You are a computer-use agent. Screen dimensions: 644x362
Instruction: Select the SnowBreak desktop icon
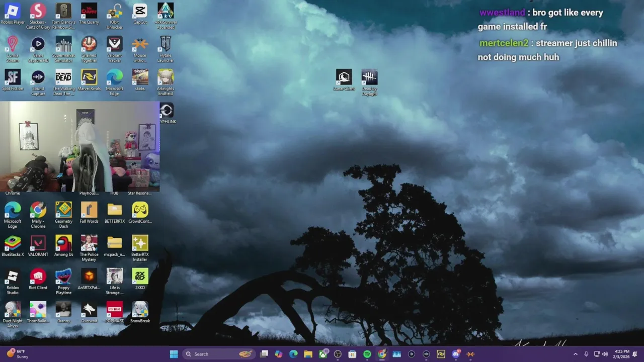pyautogui.click(x=140, y=313)
